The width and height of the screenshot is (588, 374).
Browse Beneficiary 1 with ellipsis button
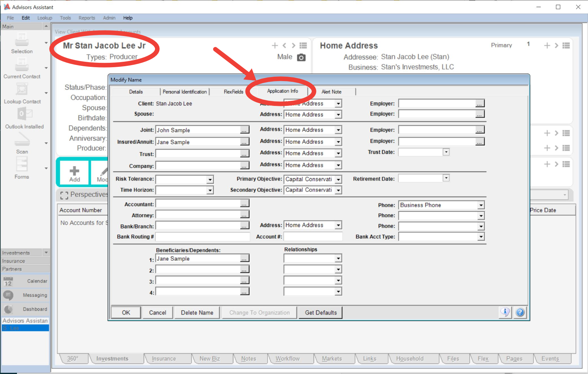click(244, 258)
